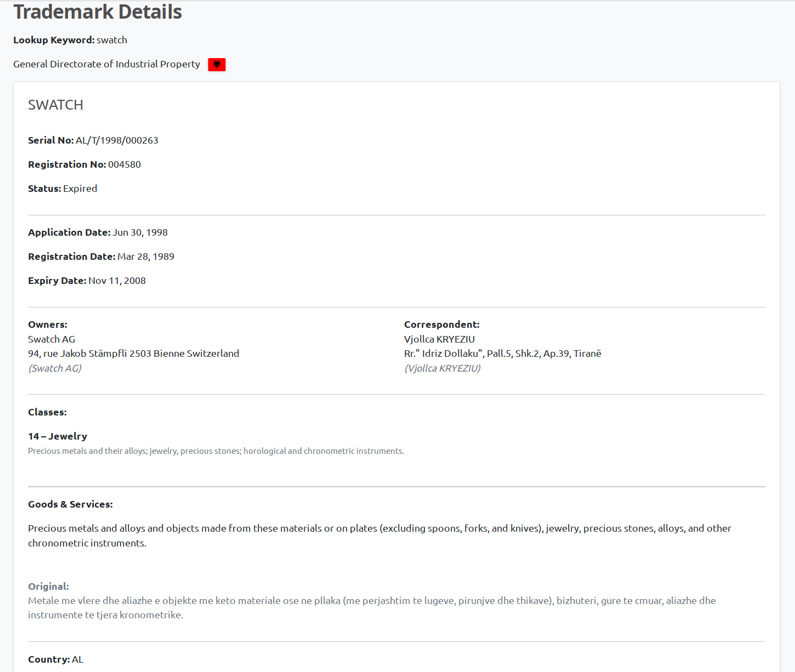Click owner name Swatch AG
The image size is (795, 672).
pos(52,339)
